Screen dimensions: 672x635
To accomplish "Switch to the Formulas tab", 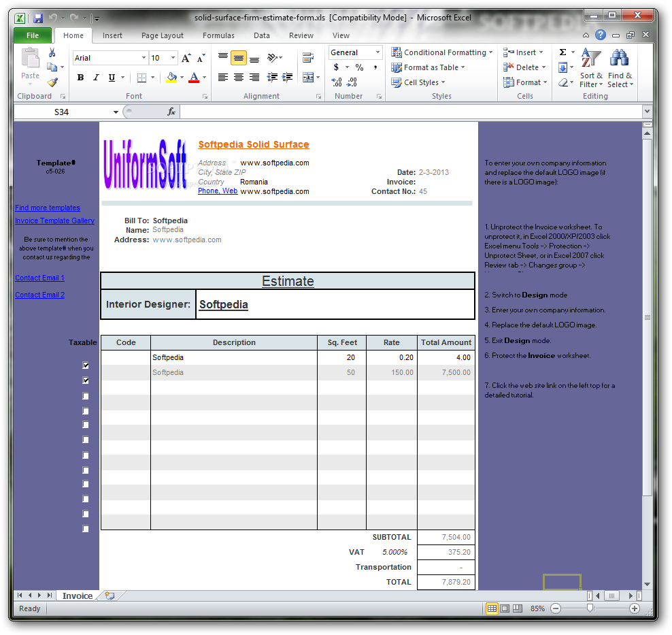I will [218, 35].
